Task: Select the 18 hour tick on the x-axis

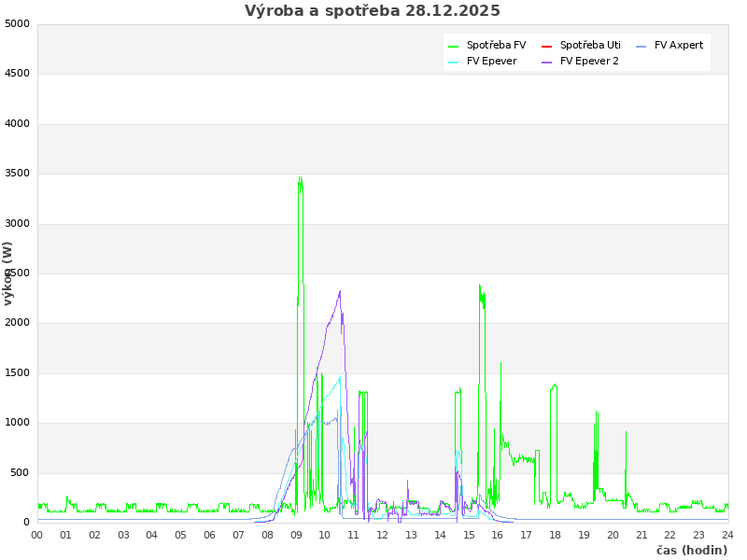Action: coord(556,535)
